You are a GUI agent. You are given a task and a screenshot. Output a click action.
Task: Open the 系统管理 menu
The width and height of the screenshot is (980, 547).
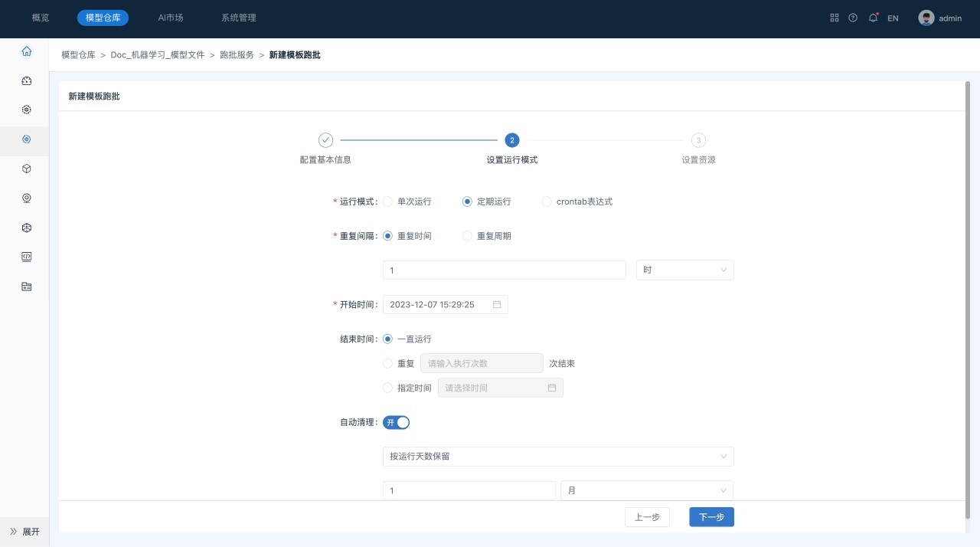(238, 18)
